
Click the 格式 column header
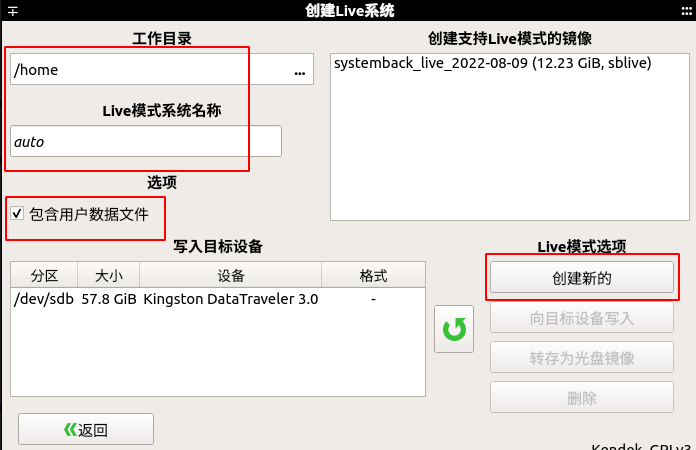(373, 275)
